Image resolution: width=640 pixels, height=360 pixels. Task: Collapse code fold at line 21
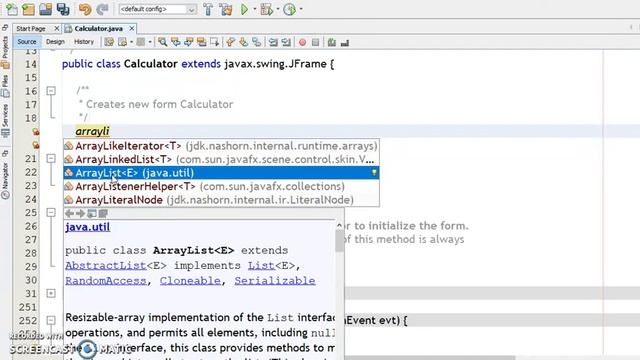51,158
